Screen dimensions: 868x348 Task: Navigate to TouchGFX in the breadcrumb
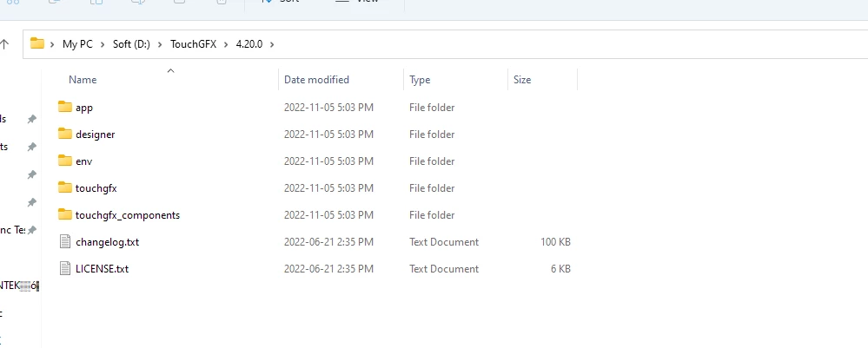pos(193,44)
